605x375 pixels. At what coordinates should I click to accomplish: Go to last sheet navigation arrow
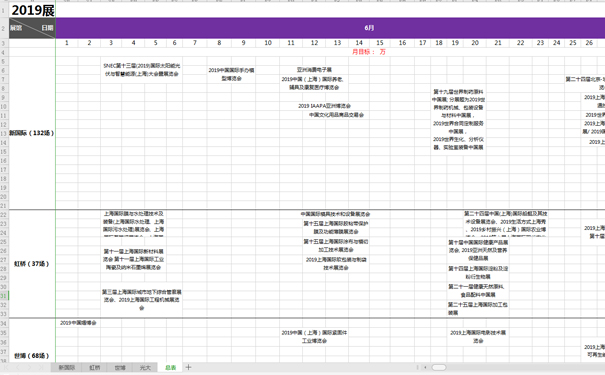[x=41, y=368]
